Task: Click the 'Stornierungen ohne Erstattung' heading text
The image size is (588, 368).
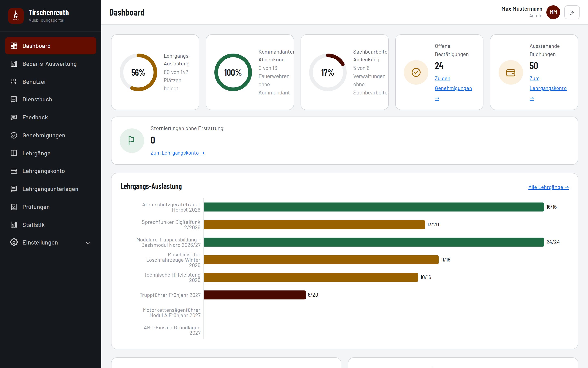Action: [x=187, y=128]
